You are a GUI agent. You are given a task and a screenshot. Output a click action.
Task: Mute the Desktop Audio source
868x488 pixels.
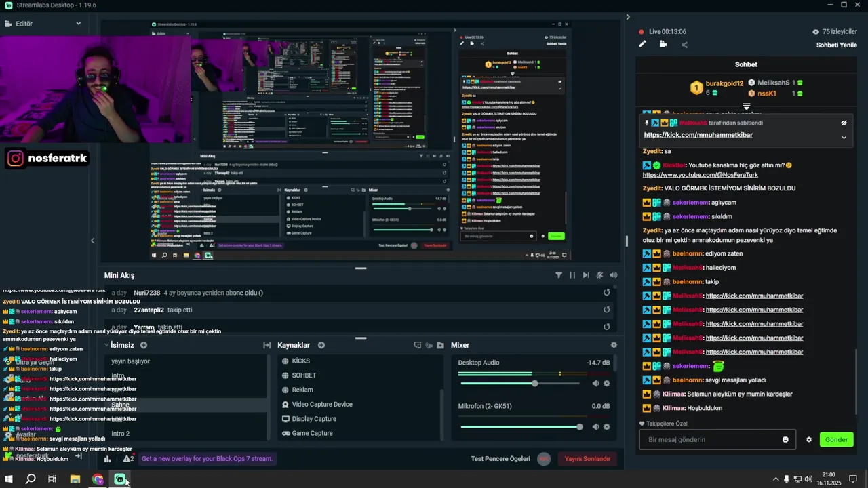[x=595, y=384]
